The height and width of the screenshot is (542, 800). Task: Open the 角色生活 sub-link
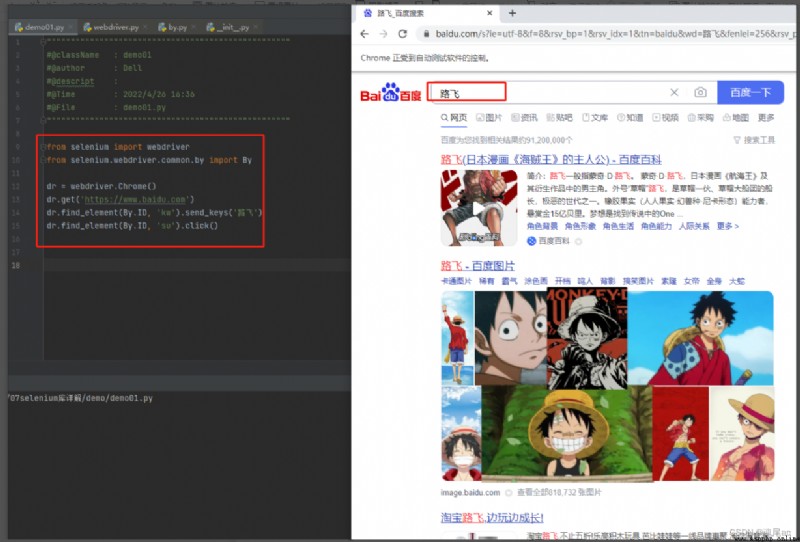[x=618, y=226]
